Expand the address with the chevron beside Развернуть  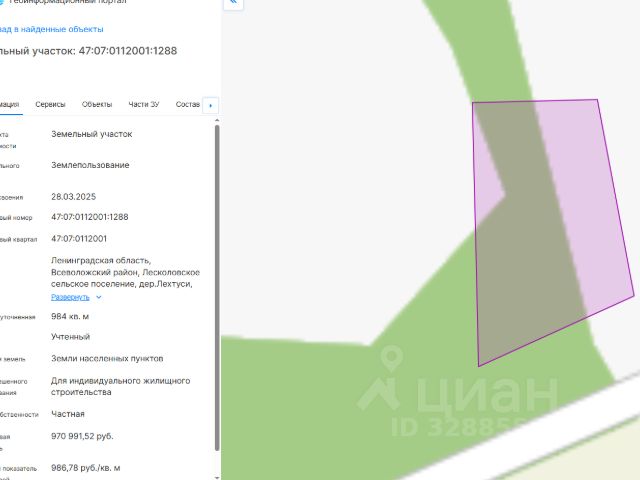point(99,297)
